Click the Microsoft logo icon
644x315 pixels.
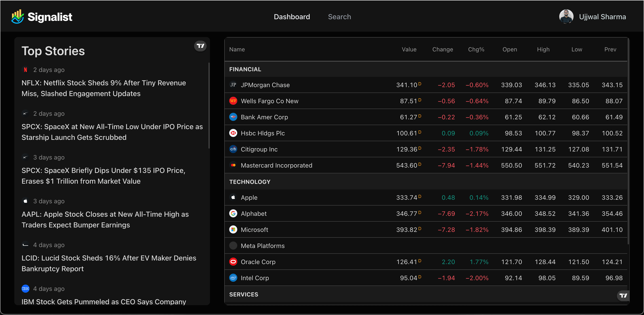(233, 230)
